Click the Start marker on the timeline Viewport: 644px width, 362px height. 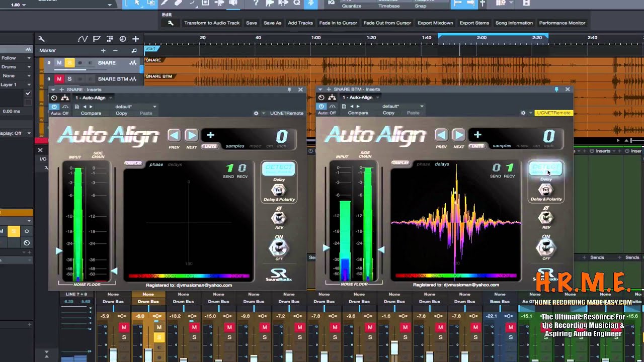click(x=151, y=49)
